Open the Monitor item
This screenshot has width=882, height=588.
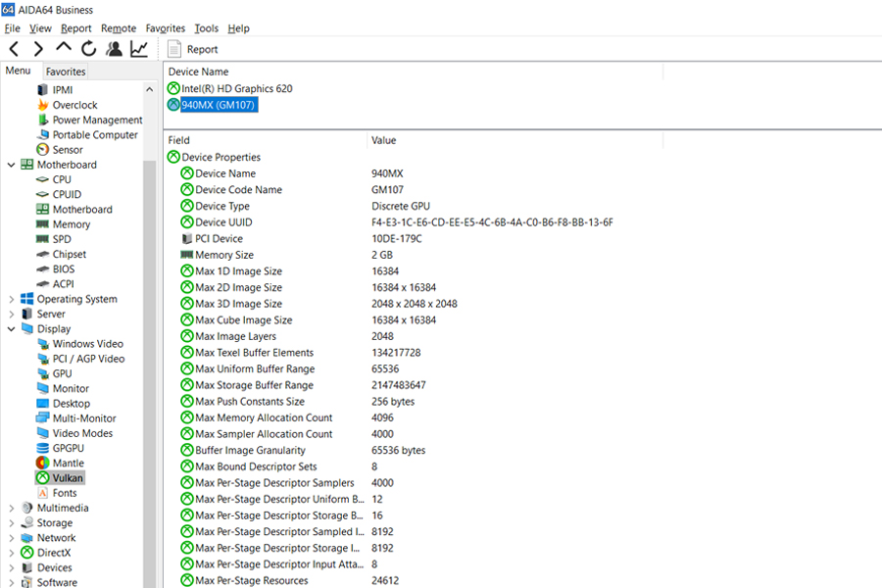click(71, 389)
